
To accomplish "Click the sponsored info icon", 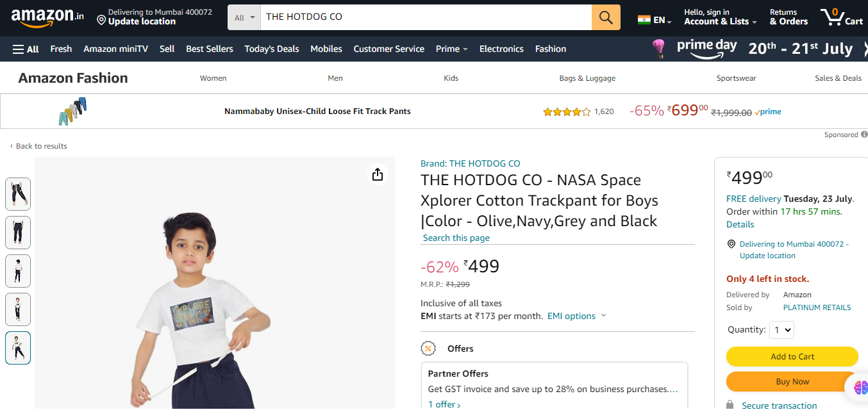I will click(864, 135).
